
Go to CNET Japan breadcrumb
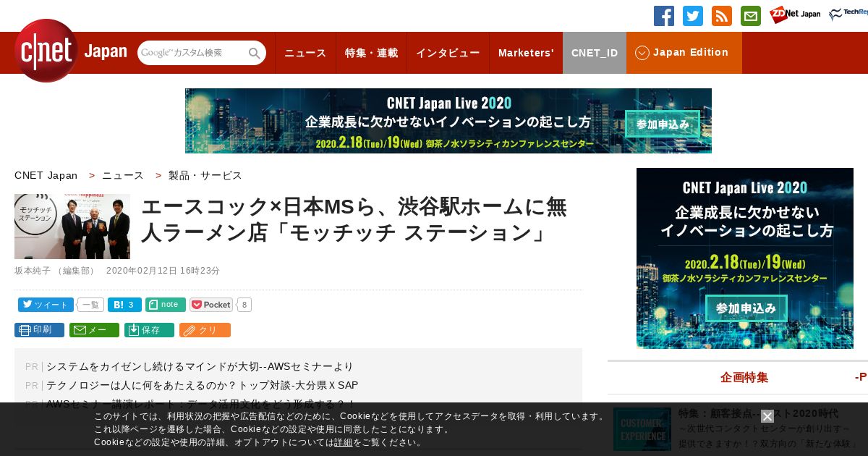(x=46, y=175)
